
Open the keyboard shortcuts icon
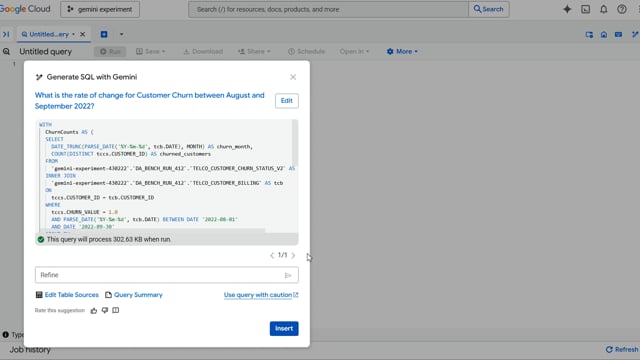point(618,35)
